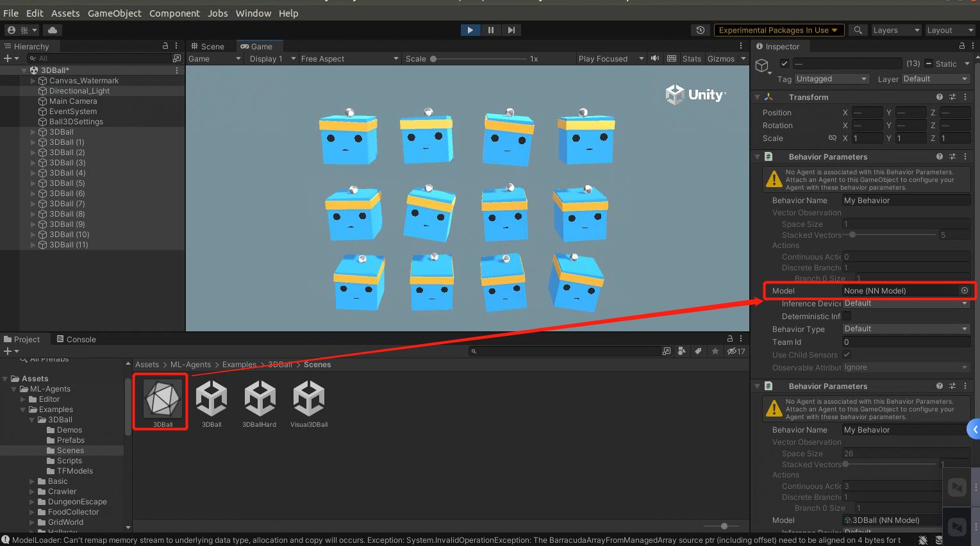Click the Play button
The image size is (980, 546).
click(470, 30)
